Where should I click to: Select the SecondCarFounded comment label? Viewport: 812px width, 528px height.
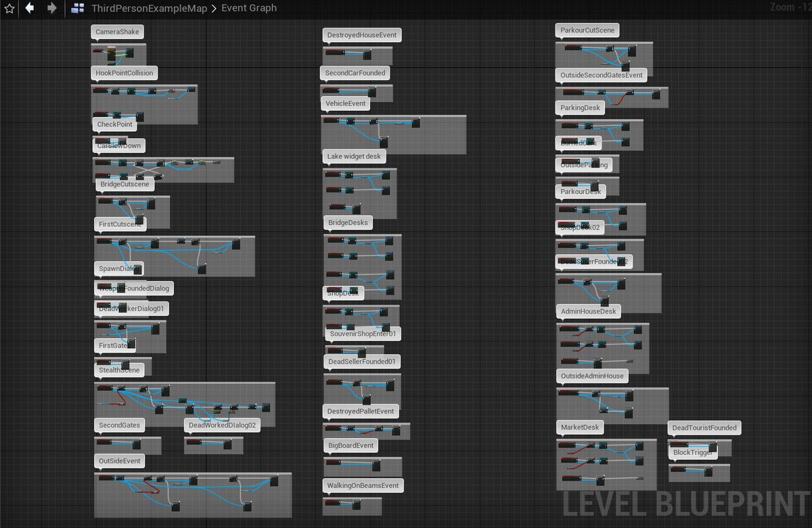point(355,72)
